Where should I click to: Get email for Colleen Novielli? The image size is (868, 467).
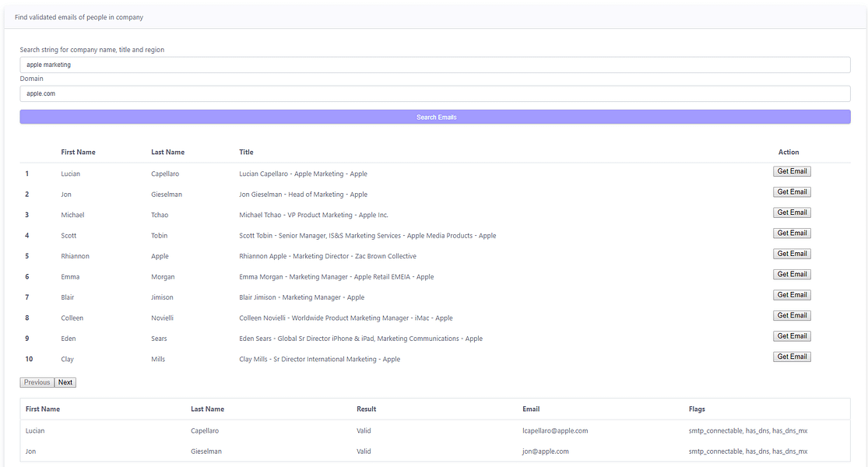tap(792, 315)
